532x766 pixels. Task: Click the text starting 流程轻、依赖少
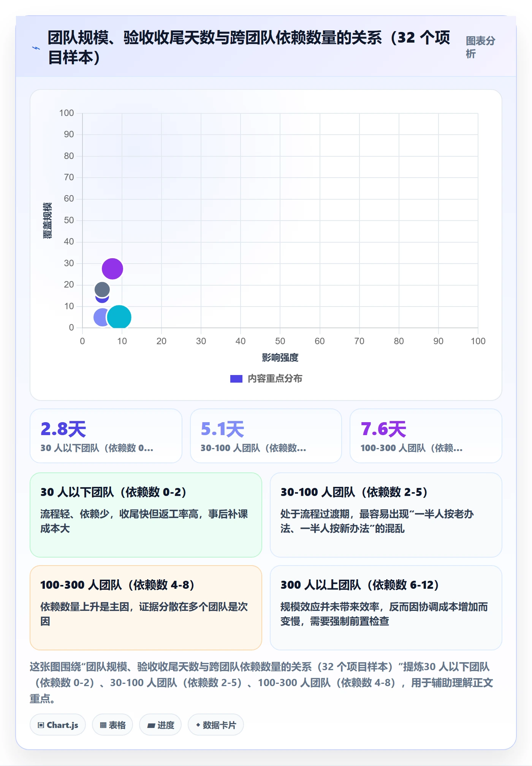tap(144, 521)
